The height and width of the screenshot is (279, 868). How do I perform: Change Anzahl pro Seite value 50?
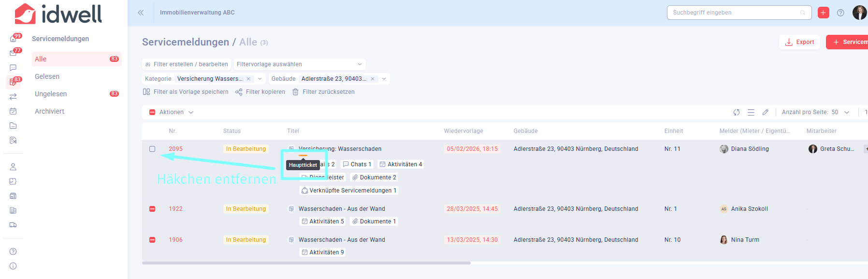tap(840, 112)
